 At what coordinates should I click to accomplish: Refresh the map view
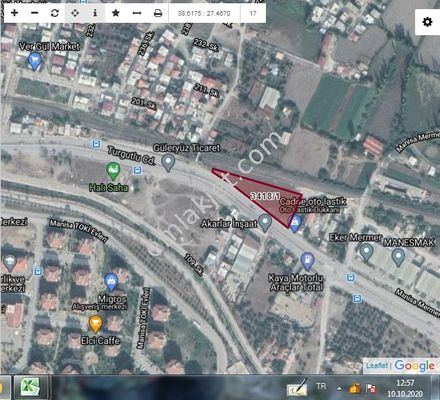(55, 13)
